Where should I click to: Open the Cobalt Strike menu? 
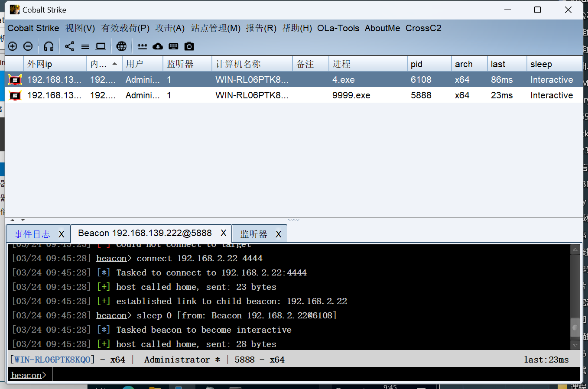tap(33, 28)
